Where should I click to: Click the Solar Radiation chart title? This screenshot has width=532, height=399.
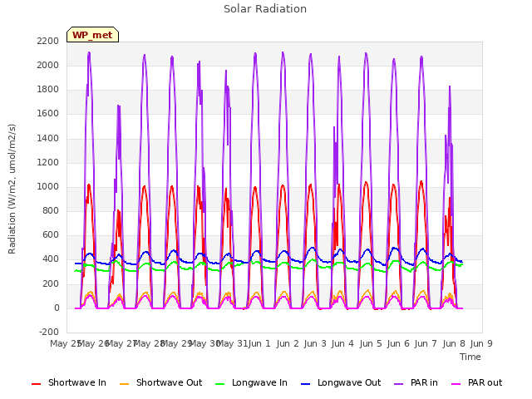[x=265, y=9]
